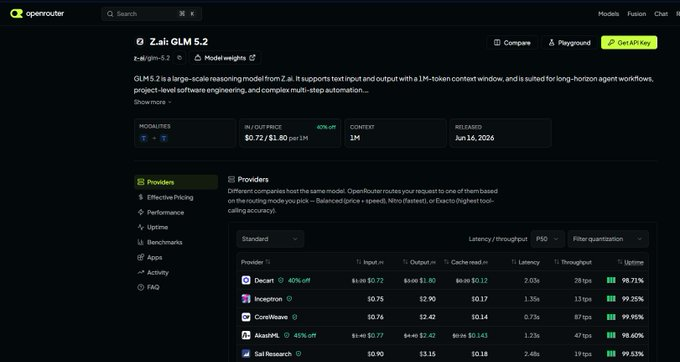680x362 pixels.
Task: Click AkashML's 45% off label
Action: [305, 335]
